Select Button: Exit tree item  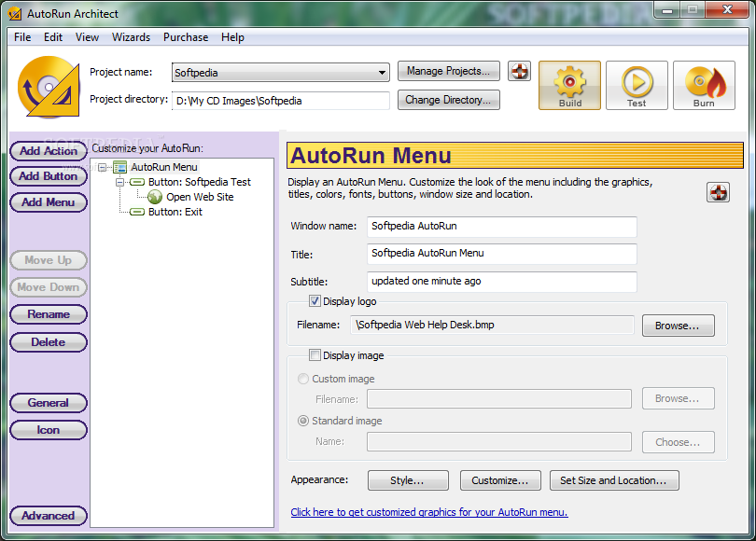coord(175,212)
